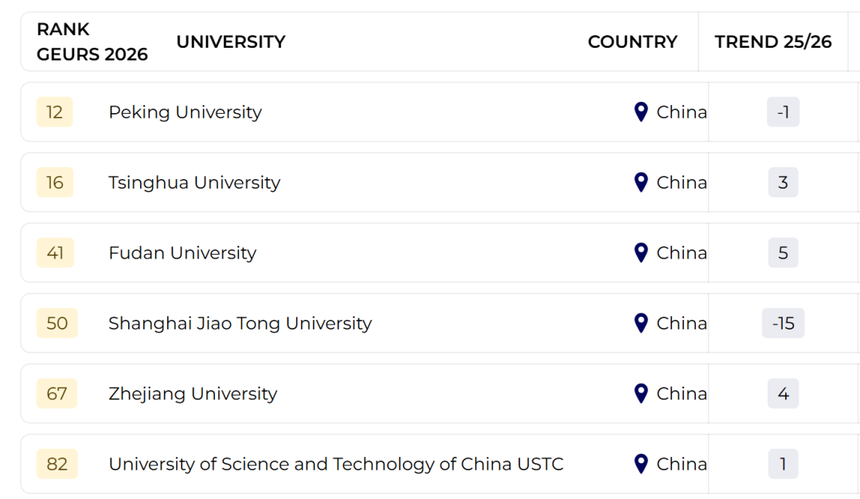
Task: Click location pin for Shanghai Jiao Tong
Action: 641,323
